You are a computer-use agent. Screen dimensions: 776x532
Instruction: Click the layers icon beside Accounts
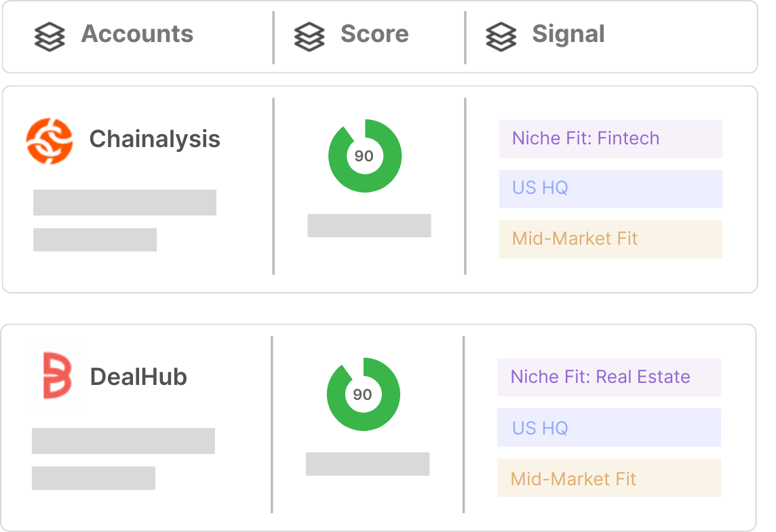[x=50, y=37]
